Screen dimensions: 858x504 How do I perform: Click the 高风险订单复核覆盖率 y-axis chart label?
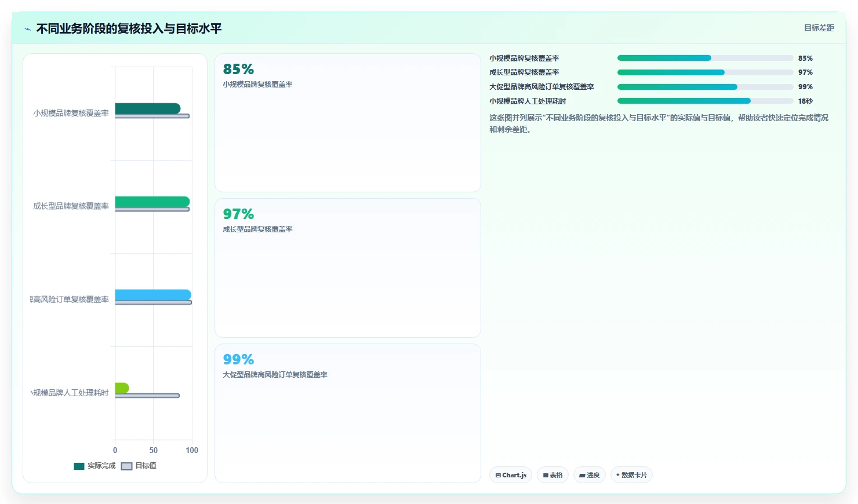tap(70, 300)
